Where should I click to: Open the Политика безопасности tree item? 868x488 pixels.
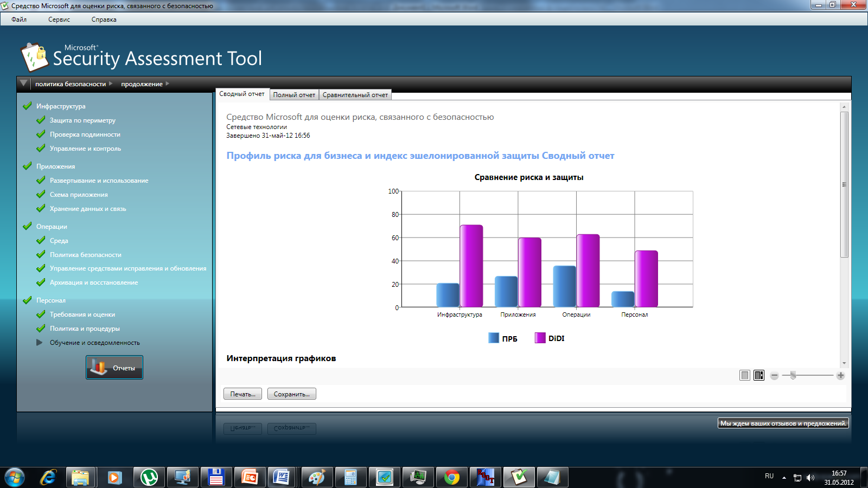[86, 255]
